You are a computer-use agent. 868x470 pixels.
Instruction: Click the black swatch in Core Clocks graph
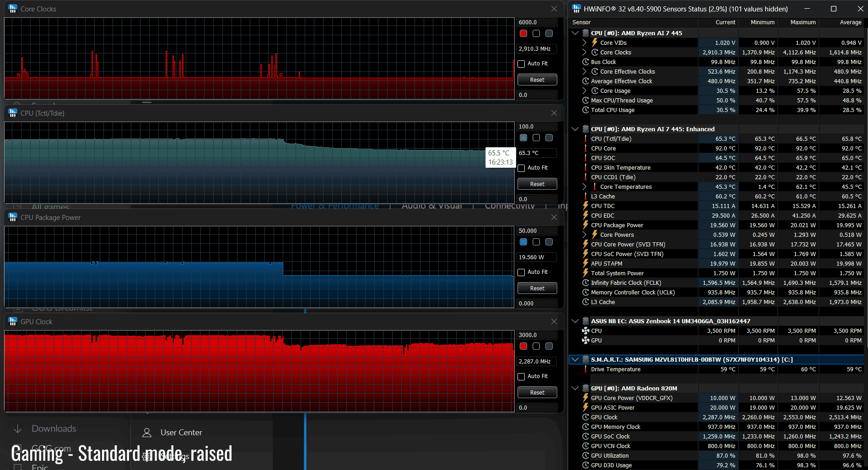[x=536, y=33]
